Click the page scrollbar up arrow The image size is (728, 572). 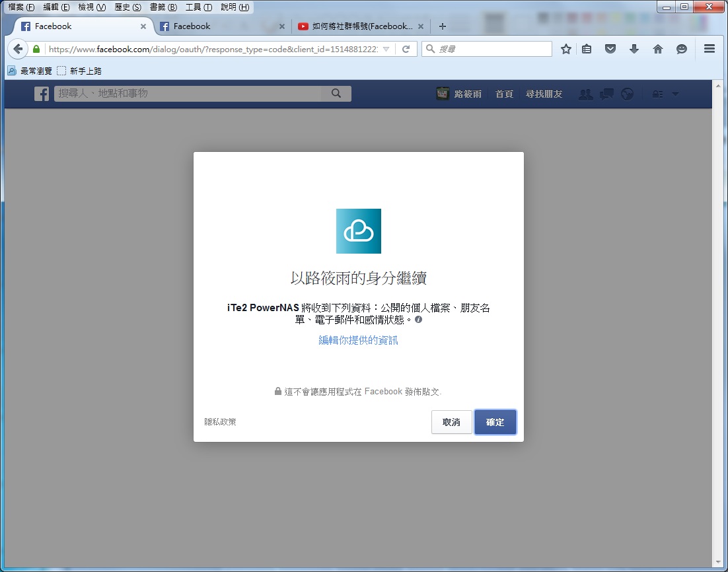click(x=718, y=86)
